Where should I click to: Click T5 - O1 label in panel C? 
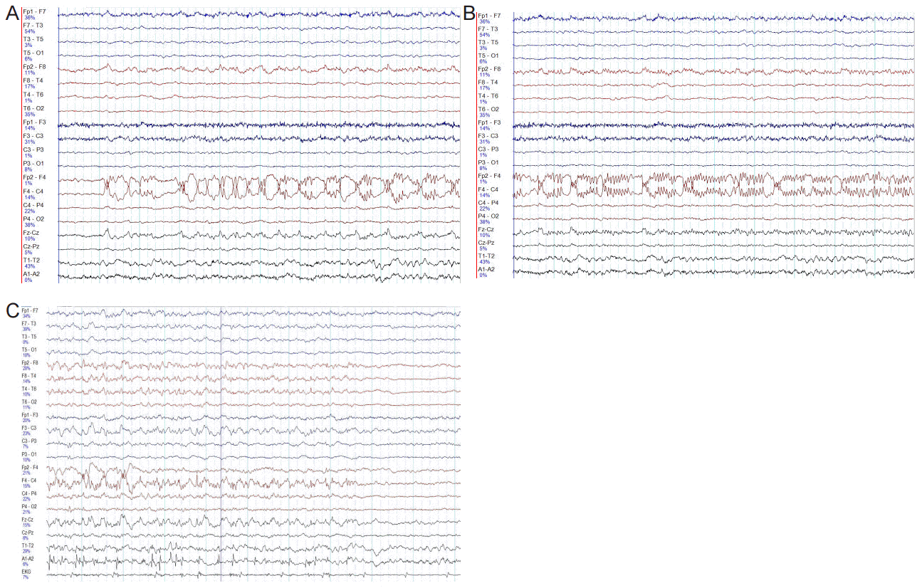[30, 350]
